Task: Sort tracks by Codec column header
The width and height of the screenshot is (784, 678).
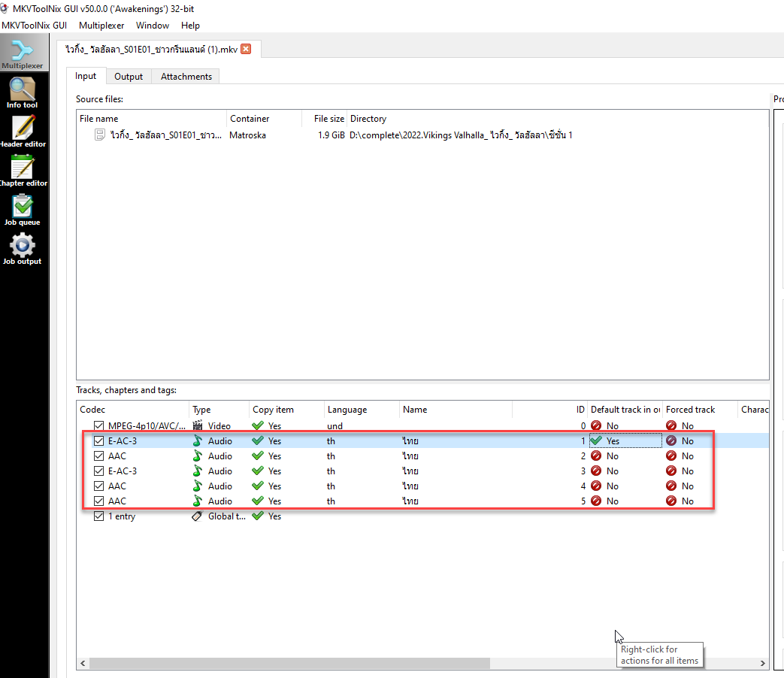Action: tap(133, 410)
